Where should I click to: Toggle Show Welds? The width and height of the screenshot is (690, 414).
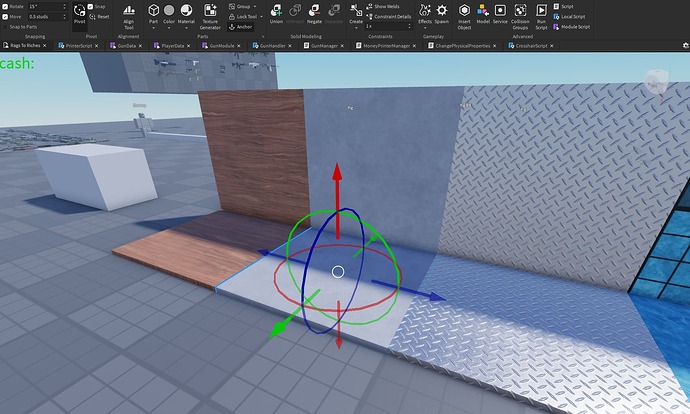click(383, 7)
